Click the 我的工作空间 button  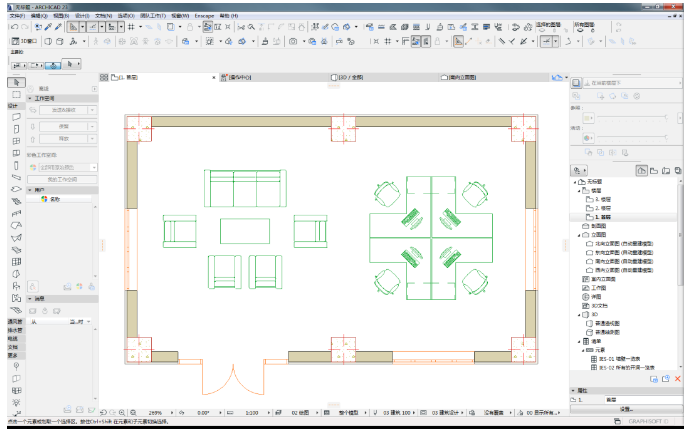point(62,179)
